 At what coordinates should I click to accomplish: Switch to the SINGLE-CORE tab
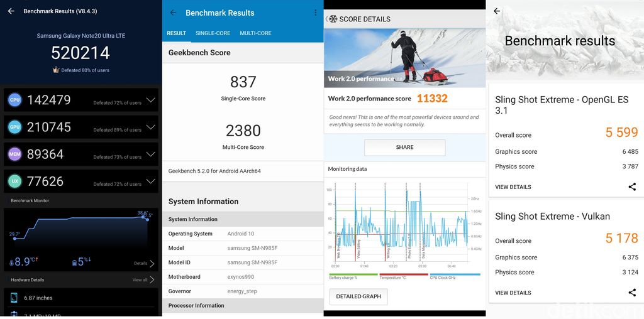pyautogui.click(x=213, y=33)
